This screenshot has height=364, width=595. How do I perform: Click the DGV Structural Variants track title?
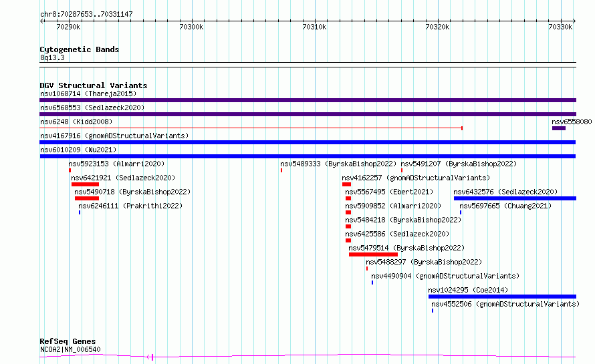click(x=94, y=85)
